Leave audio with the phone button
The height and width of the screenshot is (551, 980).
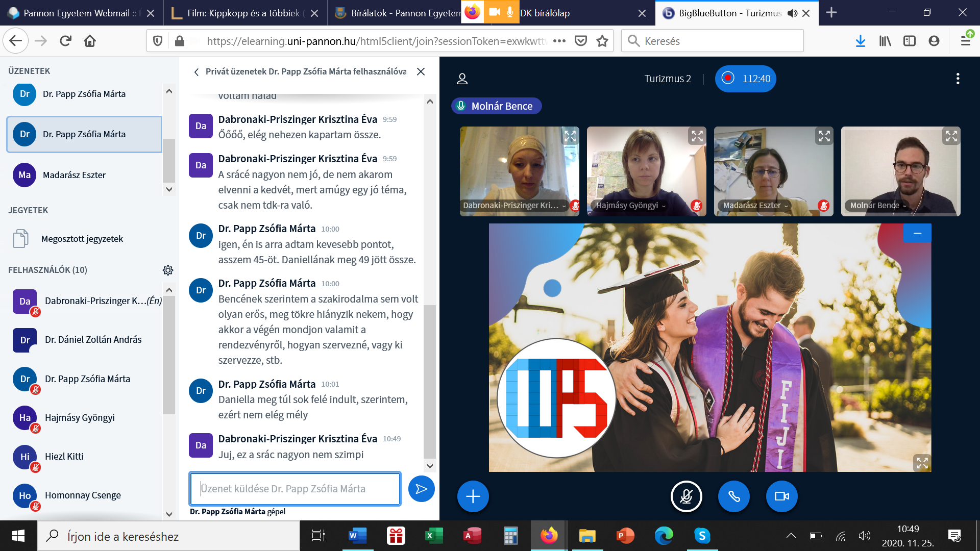click(x=733, y=496)
